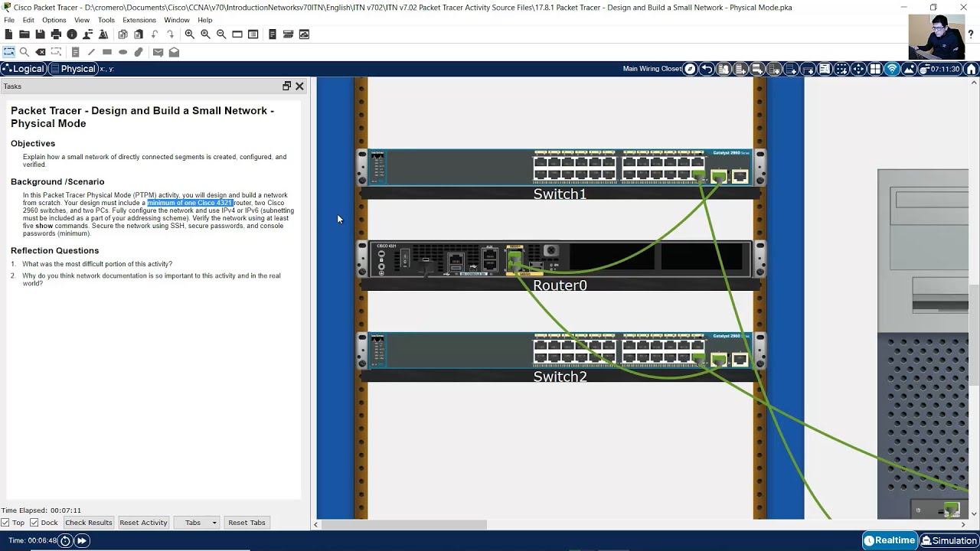980x551 pixels.
Task: Click Reset Tabs button
Action: pos(247,523)
